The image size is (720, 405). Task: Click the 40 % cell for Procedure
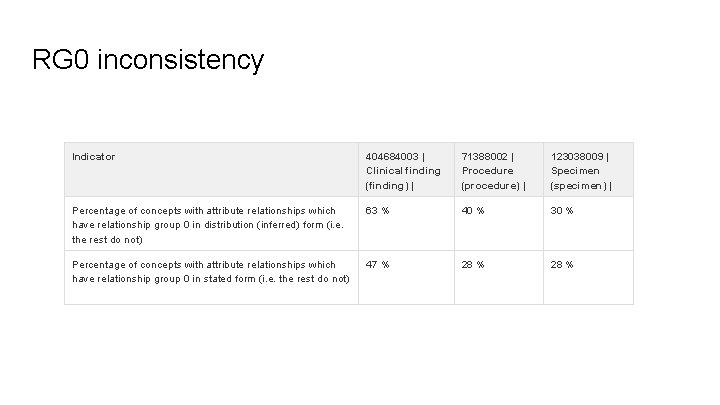(499, 224)
